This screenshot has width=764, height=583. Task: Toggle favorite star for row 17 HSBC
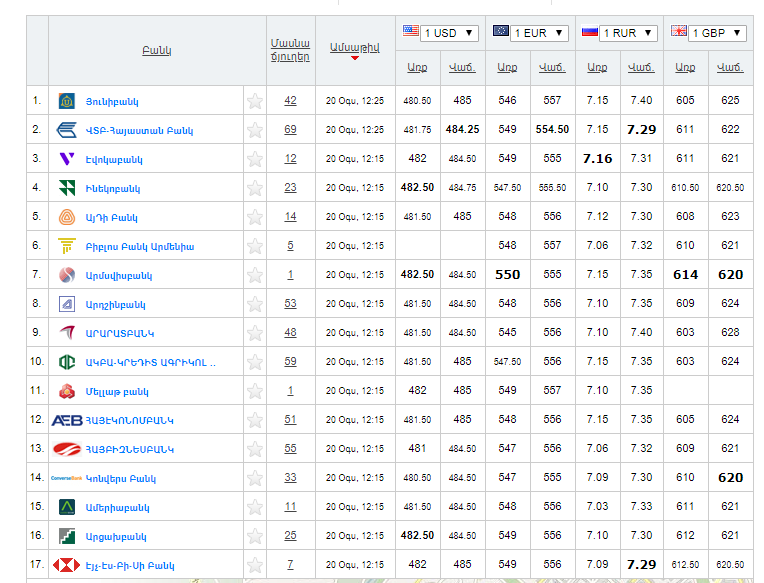[255, 565]
